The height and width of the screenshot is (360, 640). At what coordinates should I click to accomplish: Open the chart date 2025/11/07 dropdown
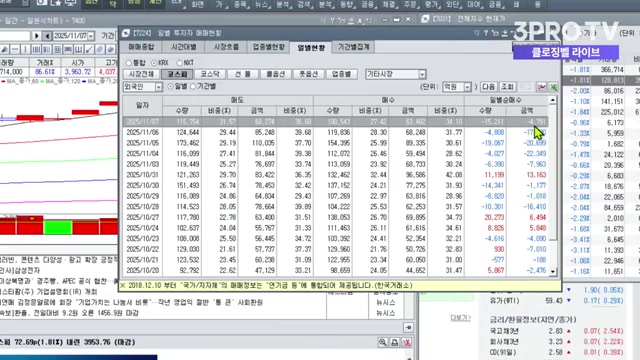[x=91, y=36]
